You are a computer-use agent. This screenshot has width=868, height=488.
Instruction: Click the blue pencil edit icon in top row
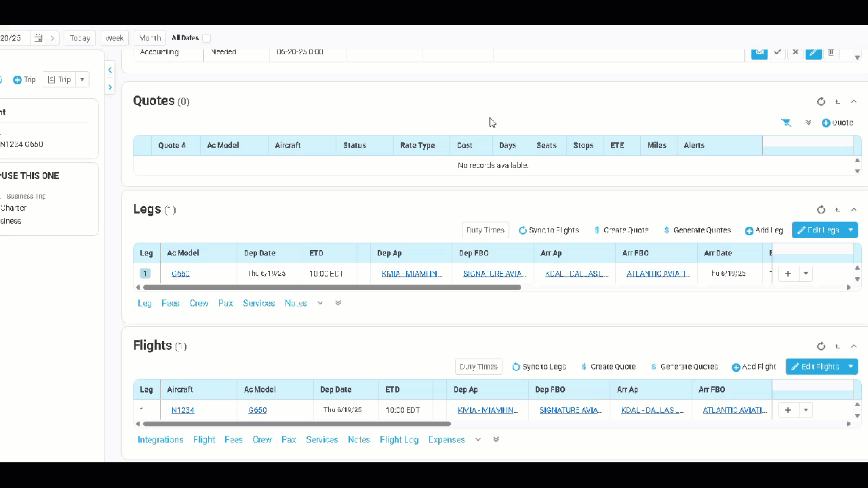point(813,52)
